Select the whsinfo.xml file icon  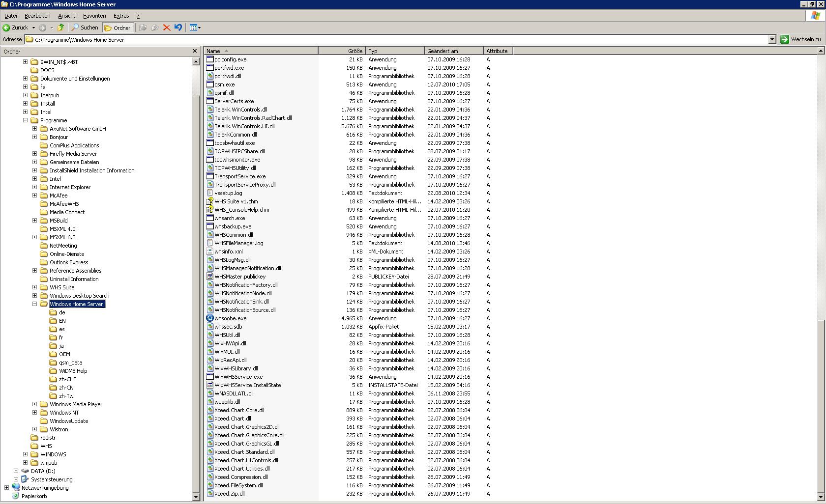(x=210, y=252)
